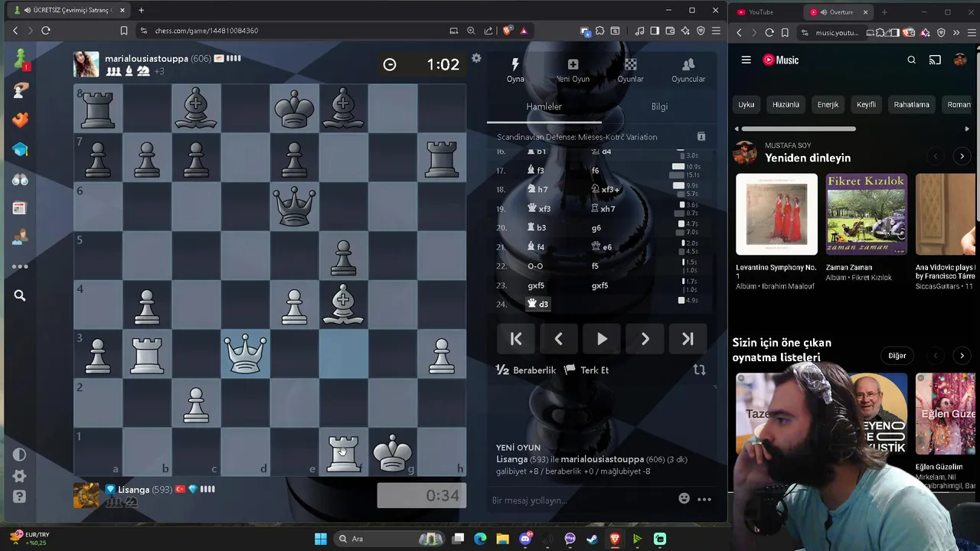Open the board settings gear beside the clock
Screen dimensions: 980x551
476,58
